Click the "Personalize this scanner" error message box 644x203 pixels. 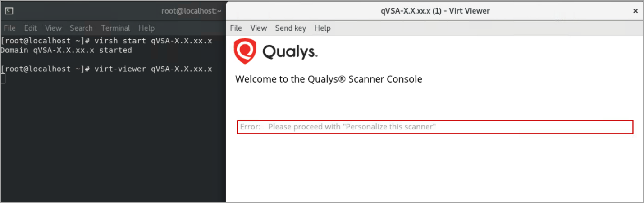tap(435, 127)
